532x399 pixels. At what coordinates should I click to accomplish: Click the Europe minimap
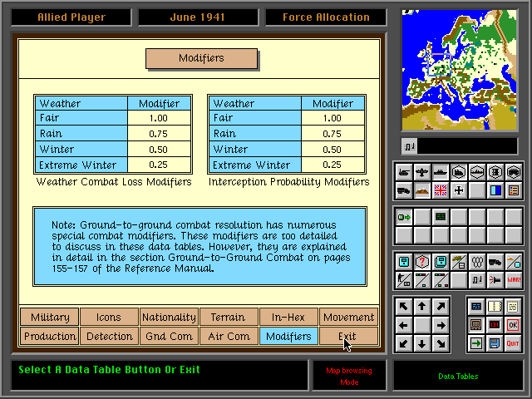pos(459,70)
